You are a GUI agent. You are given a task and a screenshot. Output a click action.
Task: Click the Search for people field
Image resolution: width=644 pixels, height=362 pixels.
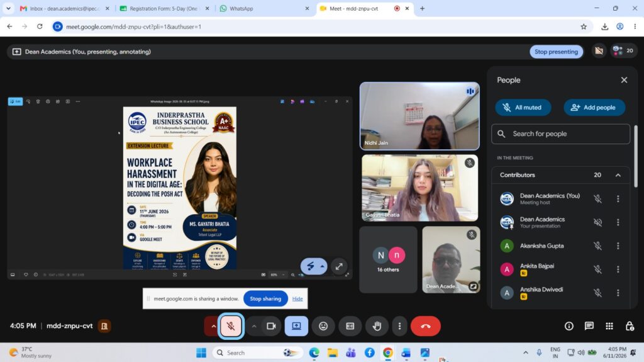click(560, 133)
